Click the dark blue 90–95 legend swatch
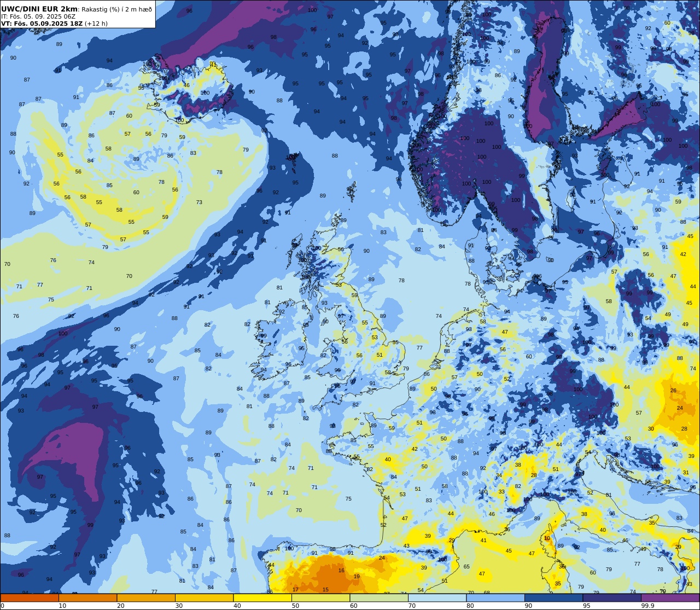The height and width of the screenshot is (610, 700). [x=553, y=597]
